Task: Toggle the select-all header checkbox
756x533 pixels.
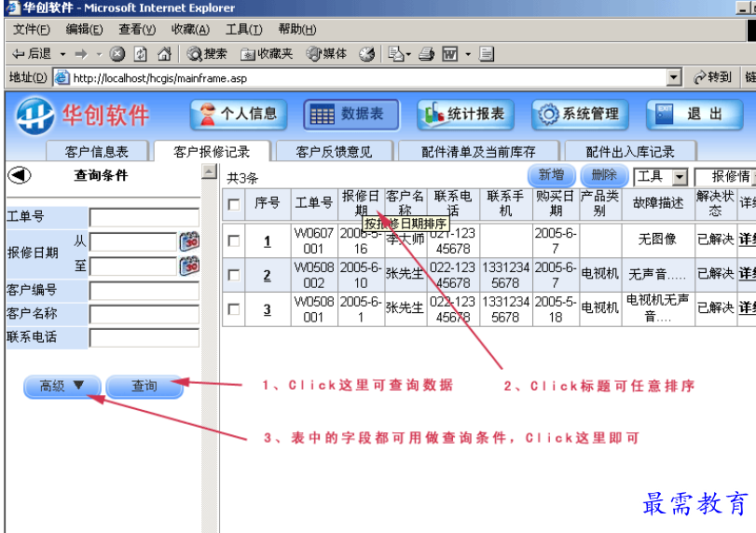Action: coord(234,204)
